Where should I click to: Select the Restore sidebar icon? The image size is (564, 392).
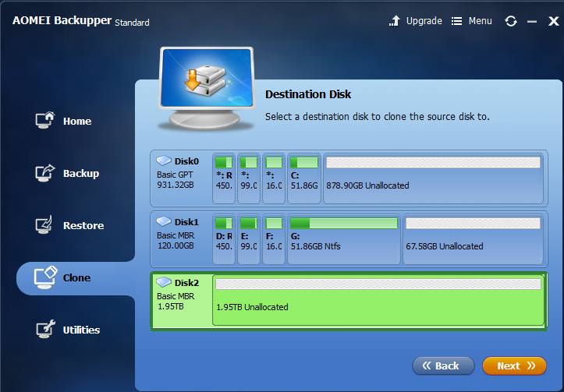[x=44, y=225]
